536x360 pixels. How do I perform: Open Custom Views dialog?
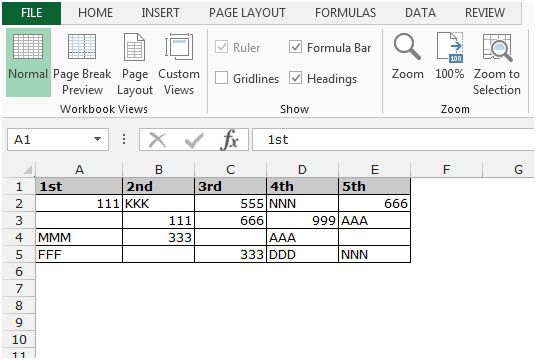tap(179, 64)
